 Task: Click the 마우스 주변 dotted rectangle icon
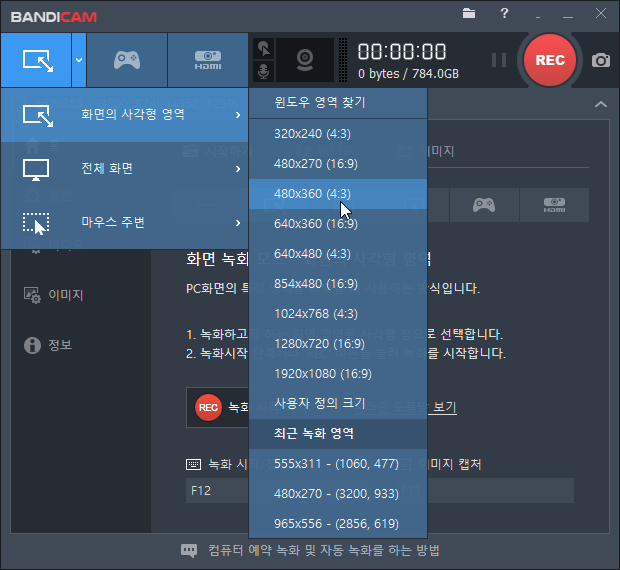[36, 223]
